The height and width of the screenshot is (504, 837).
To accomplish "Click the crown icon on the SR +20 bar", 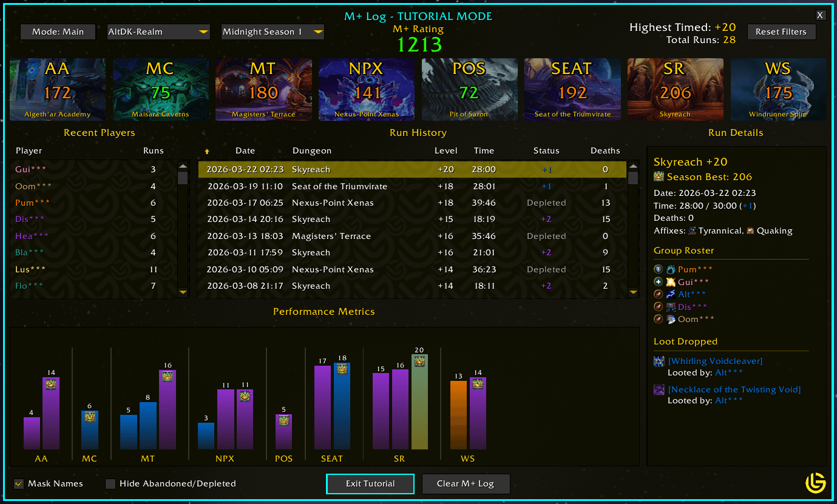I will click(x=419, y=361).
